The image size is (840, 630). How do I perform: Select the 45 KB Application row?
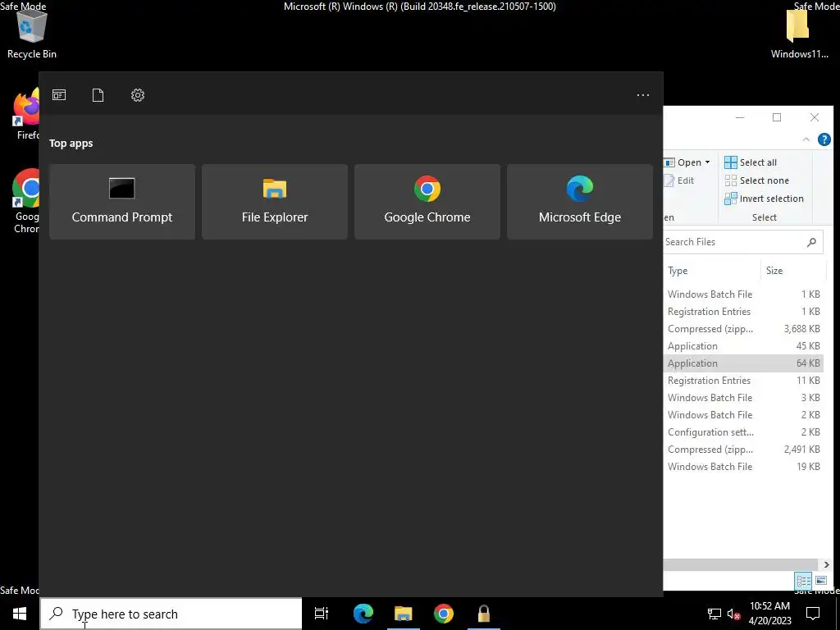click(x=743, y=346)
